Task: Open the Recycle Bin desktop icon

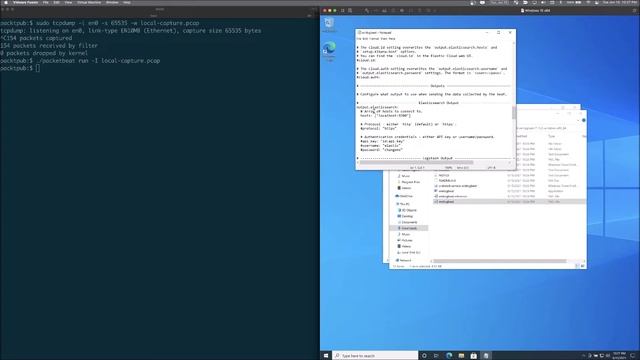Action: click(x=329, y=25)
